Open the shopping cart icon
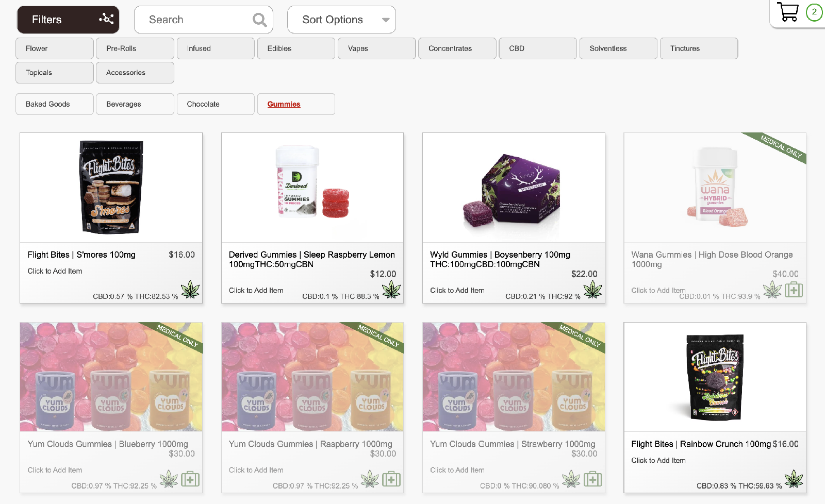Image resolution: width=825 pixels, height=504 pixels. pyautogui.click(x=787, y=12)
